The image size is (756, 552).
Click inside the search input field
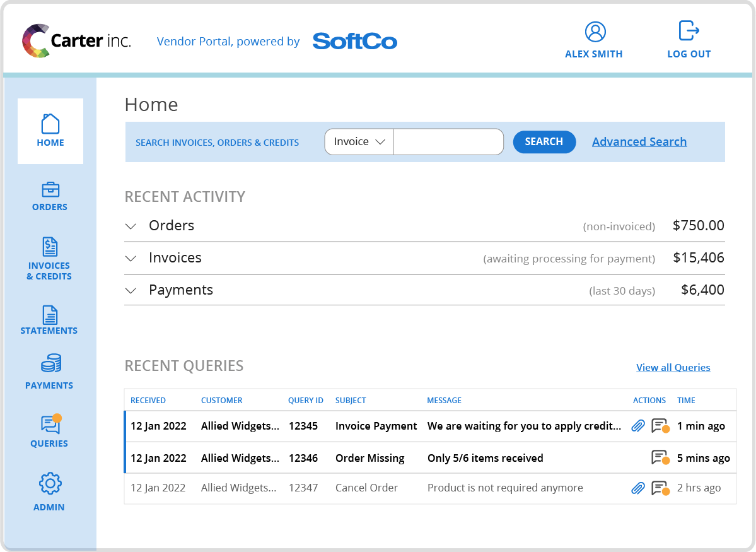click(448, 141)
